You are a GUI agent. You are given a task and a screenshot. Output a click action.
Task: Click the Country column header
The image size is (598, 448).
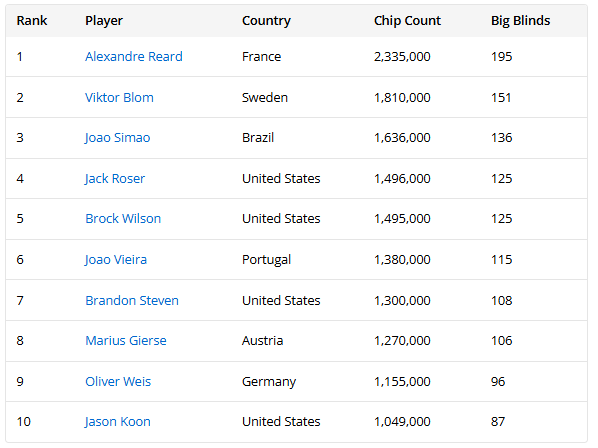click(x=266, y=21)
